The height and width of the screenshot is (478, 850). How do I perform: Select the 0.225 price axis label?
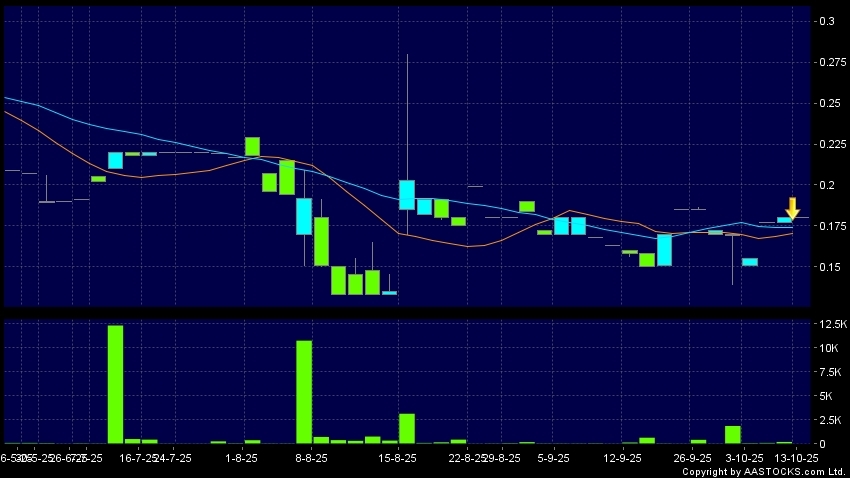(x=832, y=144)
